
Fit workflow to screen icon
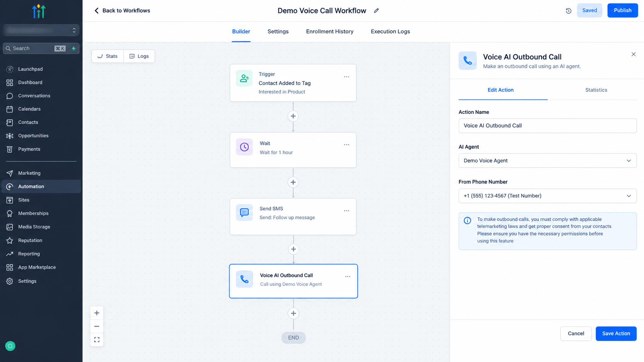click(x=97, y=340)
